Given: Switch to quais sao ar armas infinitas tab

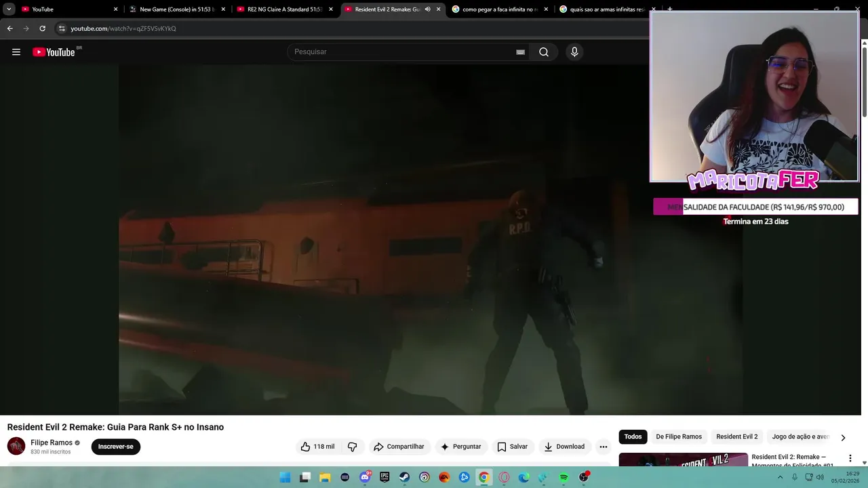Looking at the screenshot, I should coord(604,9).
